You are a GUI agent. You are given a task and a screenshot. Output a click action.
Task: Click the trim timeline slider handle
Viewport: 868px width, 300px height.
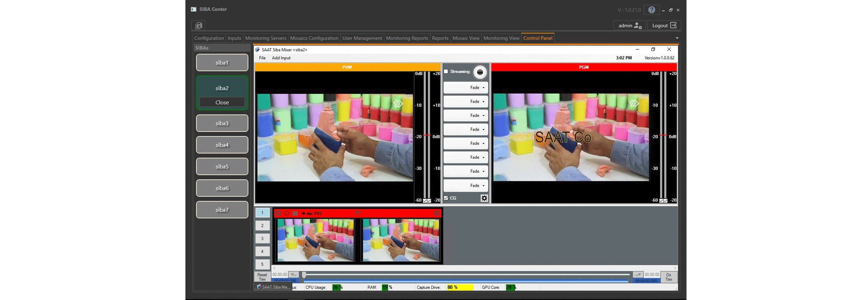point(304,274)
